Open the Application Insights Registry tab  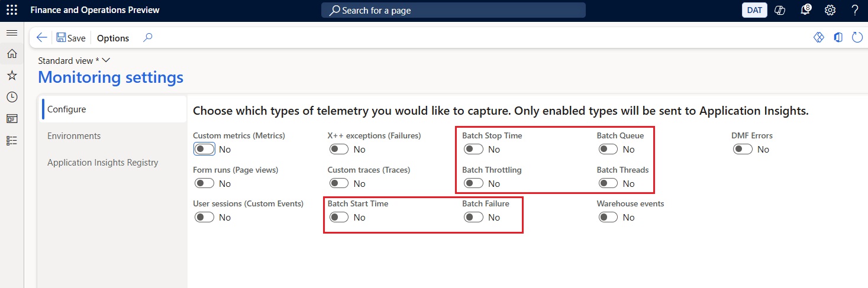coord(103,163)
